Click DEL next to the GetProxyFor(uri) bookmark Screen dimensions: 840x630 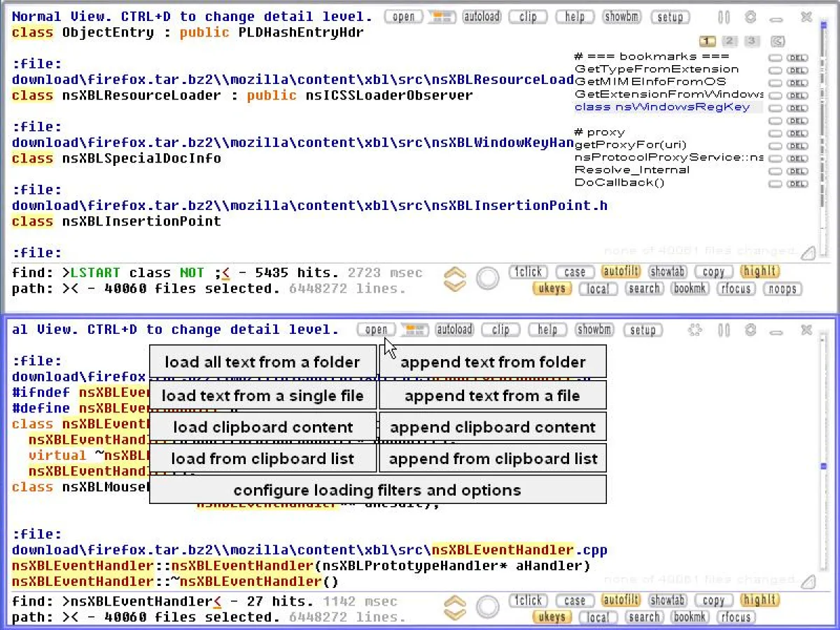[x=798, y=146]
